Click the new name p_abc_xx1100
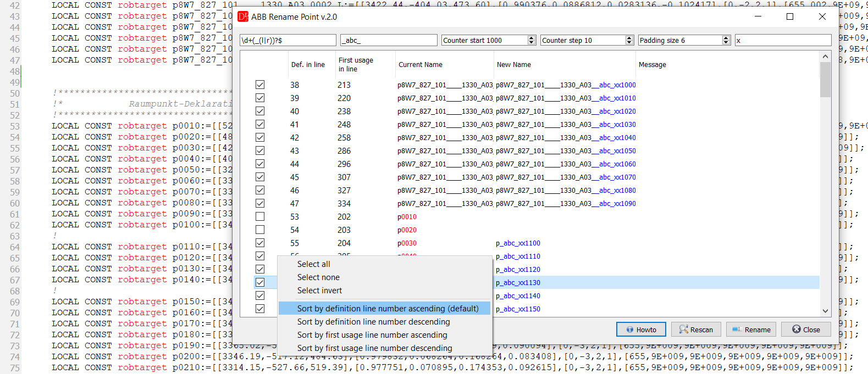The image size is (868, 374). pos(518,243)
